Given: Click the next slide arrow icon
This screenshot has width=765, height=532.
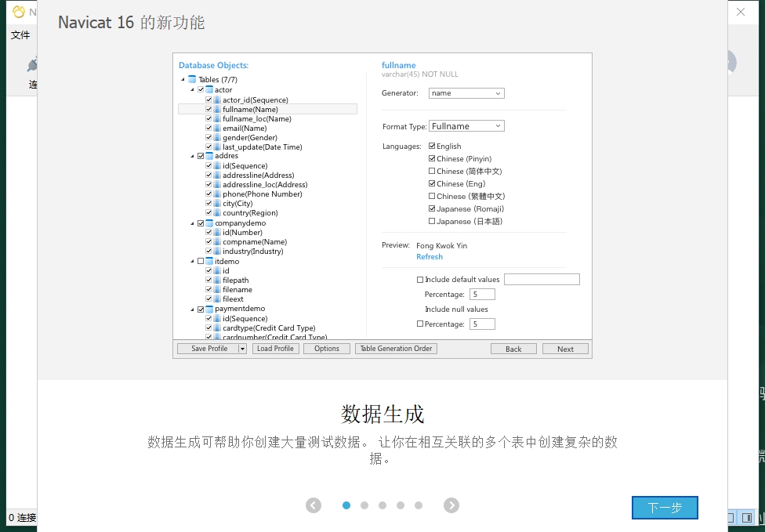Looking at the screenshot, I should (451, 505).
